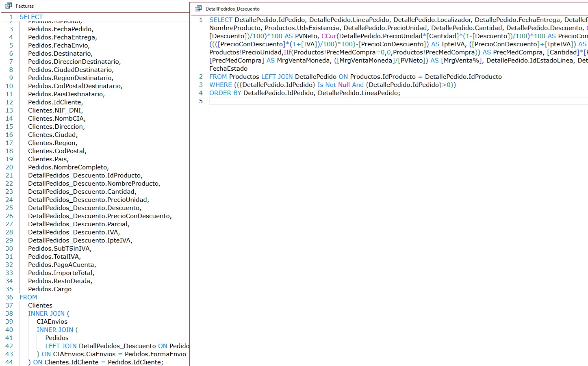Click CIAEnvios.CiaEnvios on line 43

point(85,354)
